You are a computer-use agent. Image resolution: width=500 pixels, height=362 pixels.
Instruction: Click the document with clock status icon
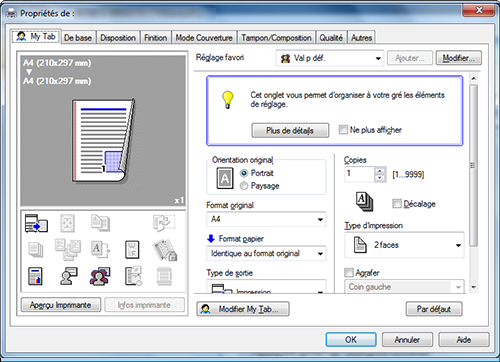(133, 276)
